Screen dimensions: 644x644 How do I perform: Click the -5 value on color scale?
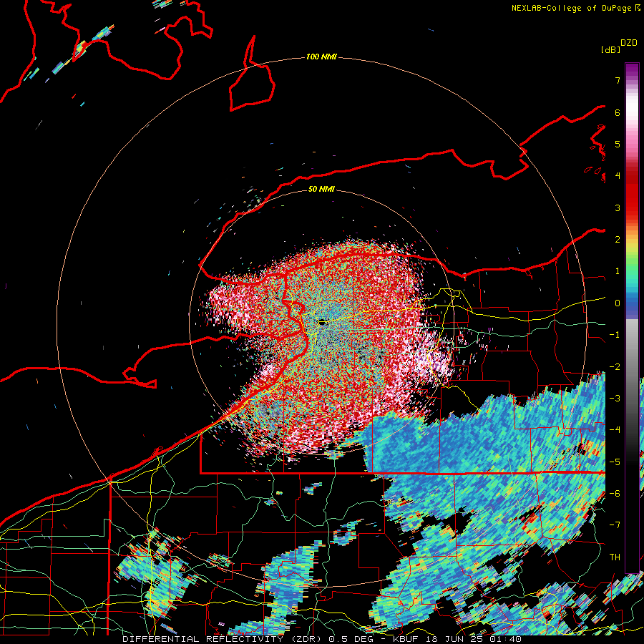[615, 462]
